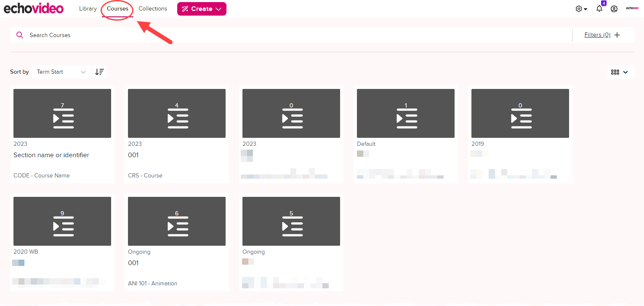644x306 pixels.
Task: Click the search magnifier icon
Action: (x=20, y=35)
